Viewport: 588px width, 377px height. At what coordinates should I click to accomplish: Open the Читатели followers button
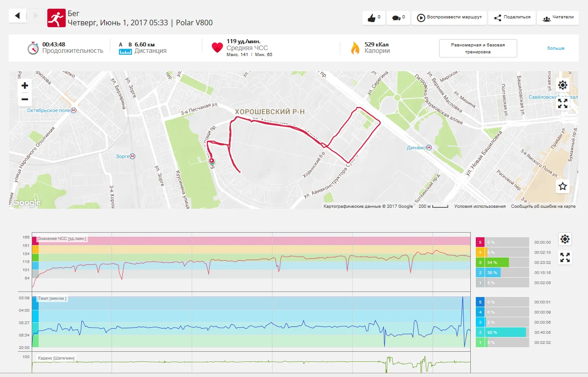[x=558, y=18]
